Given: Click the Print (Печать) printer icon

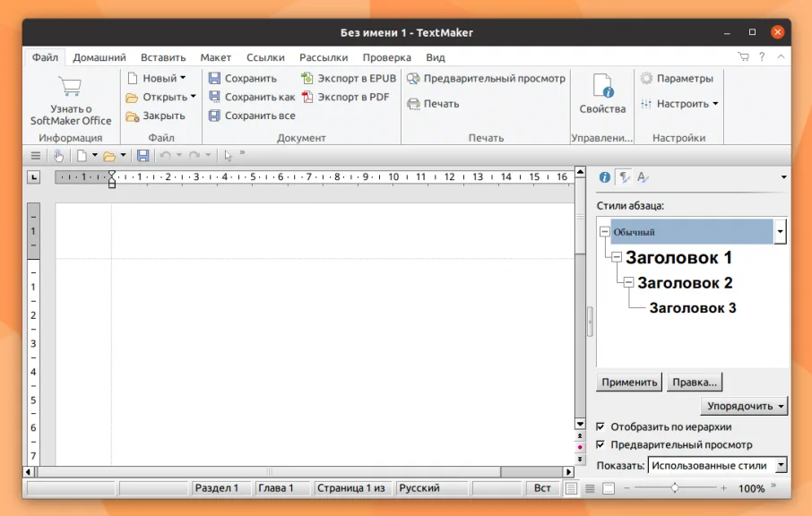Looking at the screenshot, I should [x=413, y=104].
